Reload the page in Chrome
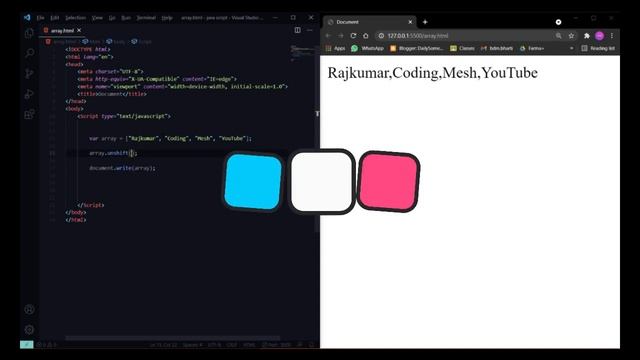The height and width of the screenshot is (360, 640). tap(353, 36)
